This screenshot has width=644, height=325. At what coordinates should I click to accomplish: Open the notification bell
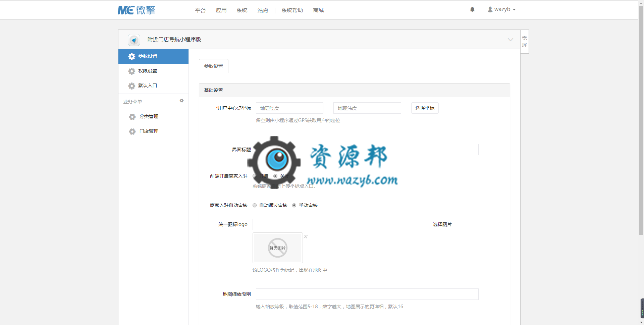click(x=472, y=9)
